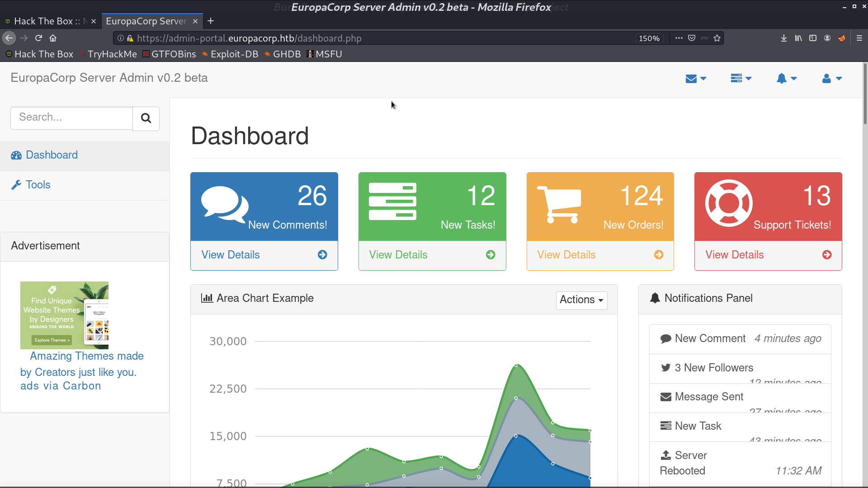Open the MSFU bookmark
Screen dimensions: 868x488
[324, 54]
